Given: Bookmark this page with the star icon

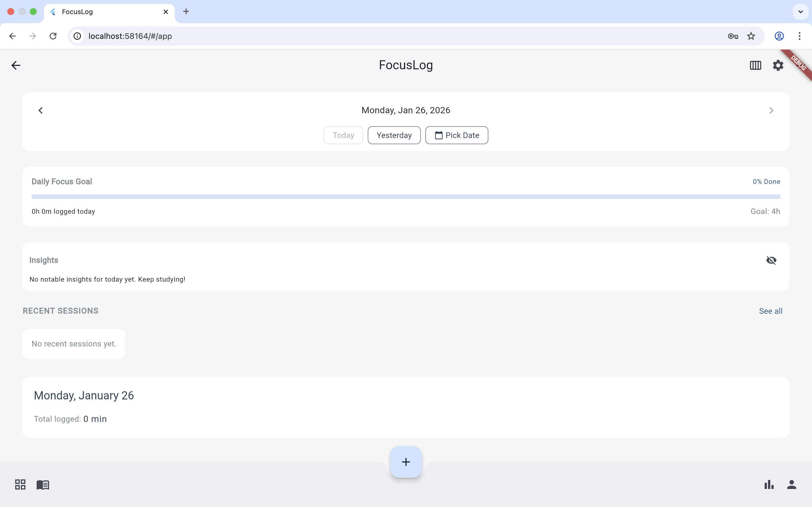Looking at the screenshot, I should point(751,36).
